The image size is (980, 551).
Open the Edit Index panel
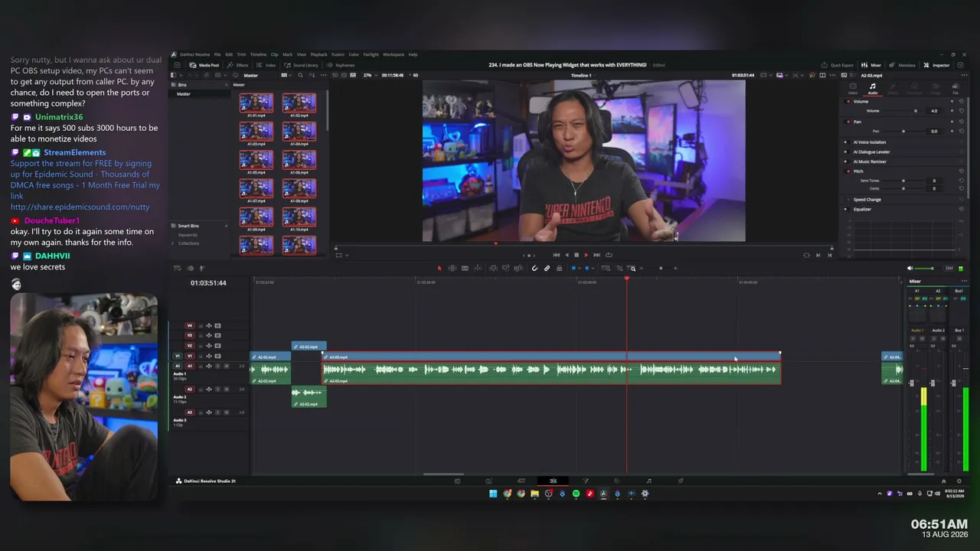click(x=267, y=65)
